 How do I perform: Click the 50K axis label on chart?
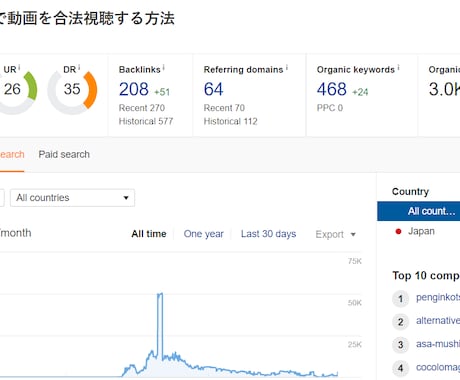[x=355, y=303]
